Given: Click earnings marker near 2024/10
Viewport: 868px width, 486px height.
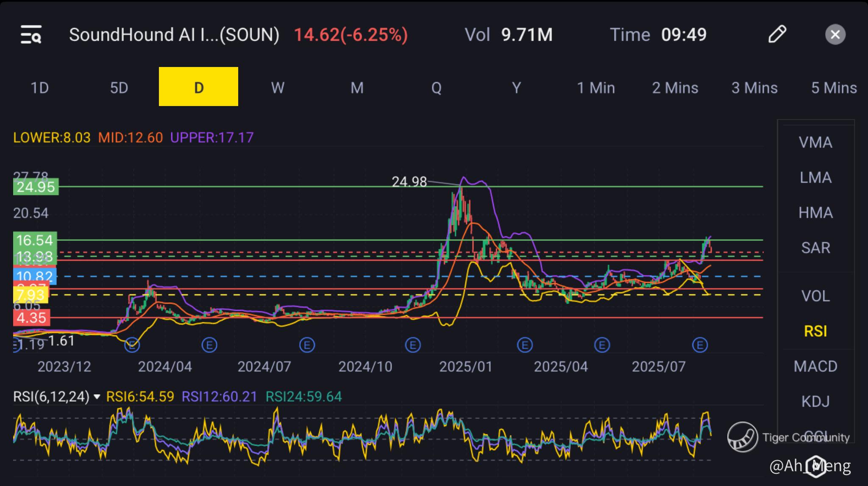Looking at the screenshot, I should tap(412, 345).
